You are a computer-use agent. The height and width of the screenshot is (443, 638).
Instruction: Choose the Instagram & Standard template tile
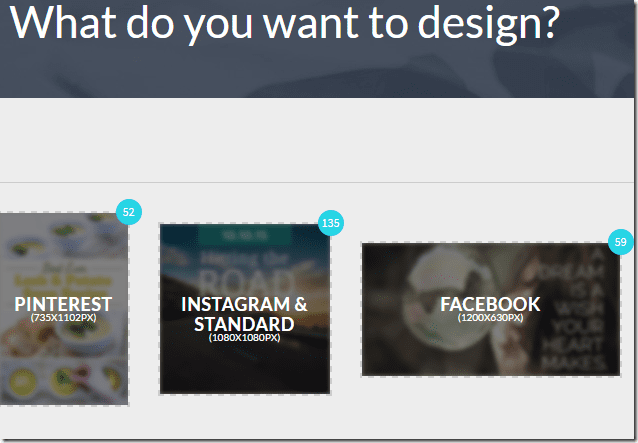(245, 309)
